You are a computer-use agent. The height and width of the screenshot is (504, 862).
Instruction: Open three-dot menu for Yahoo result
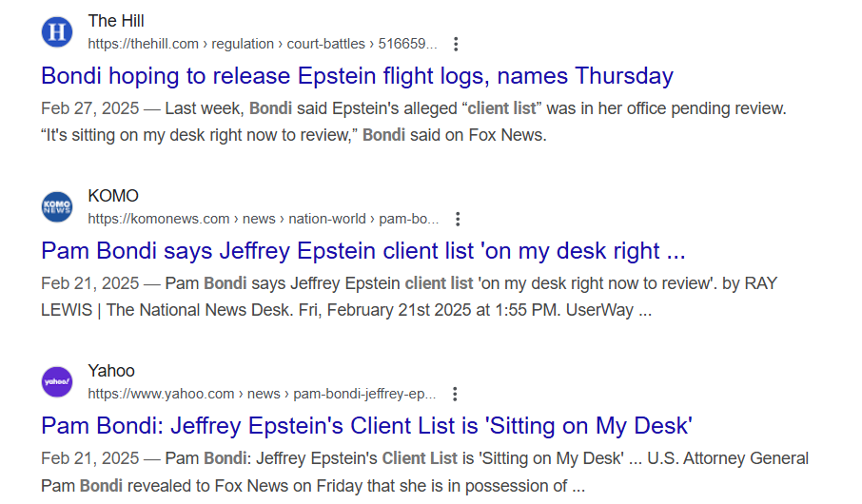455,394
